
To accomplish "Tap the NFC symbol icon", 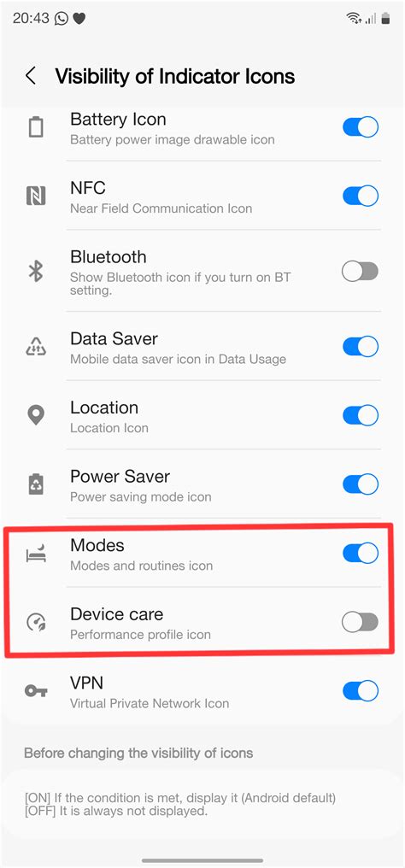I will 36,196.
